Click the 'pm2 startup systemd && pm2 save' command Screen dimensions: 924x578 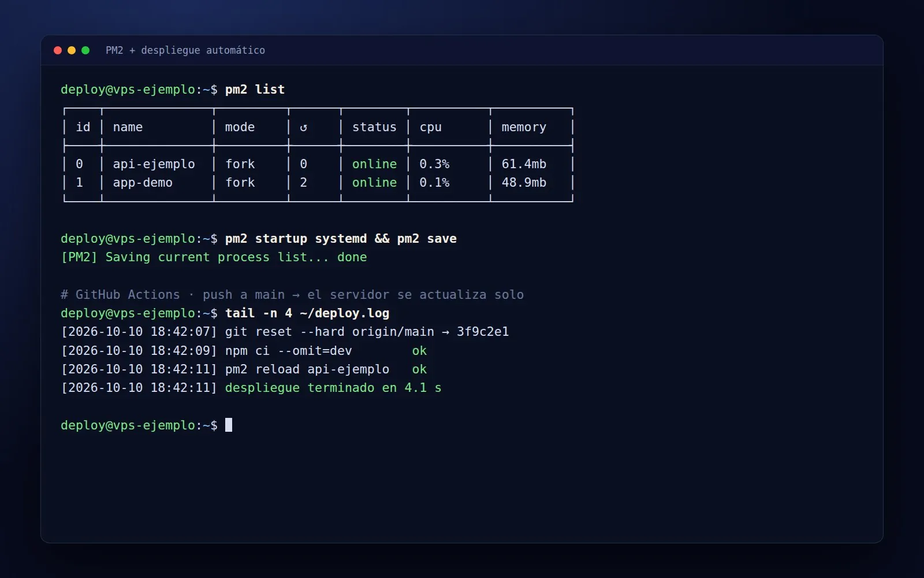pyautogui.click(x=341, y=239)
